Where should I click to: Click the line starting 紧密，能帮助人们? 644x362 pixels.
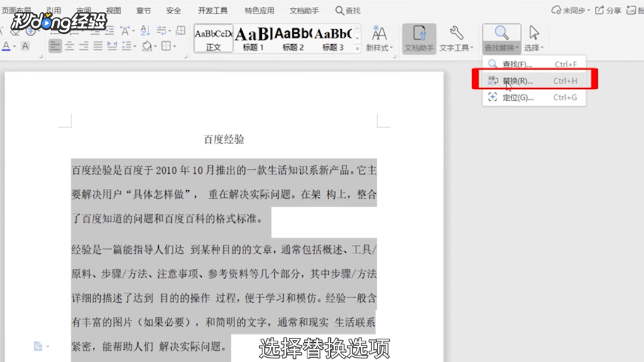150,347
